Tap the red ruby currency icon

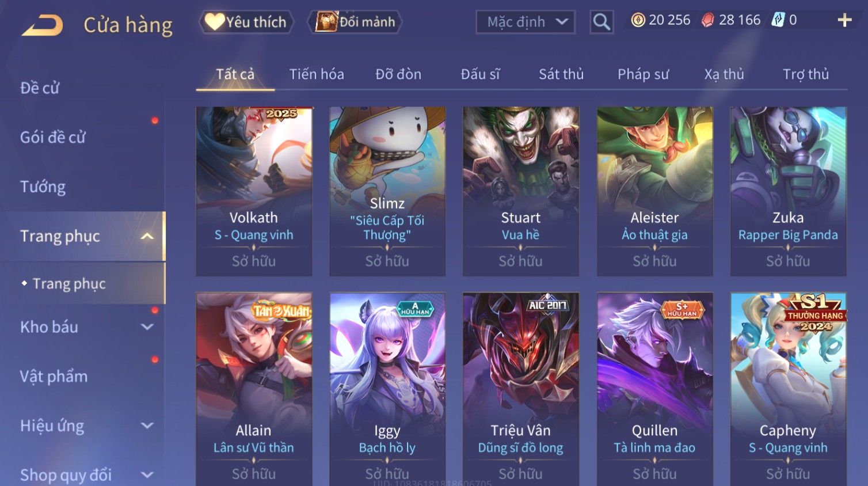coord(708,20)
